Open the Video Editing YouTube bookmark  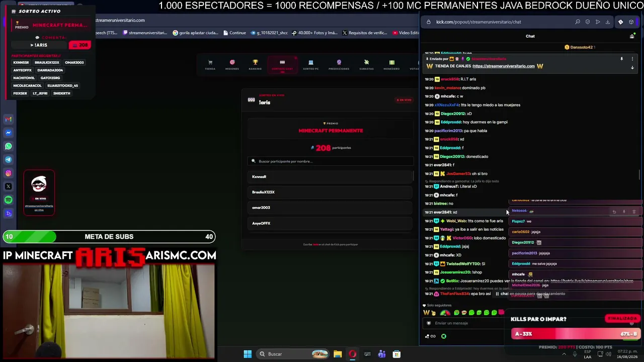[406, 33]
